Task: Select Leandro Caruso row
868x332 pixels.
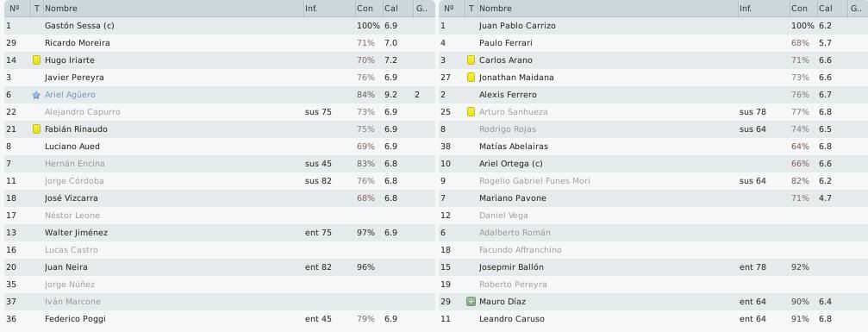Action: click(x=653, y=319)
